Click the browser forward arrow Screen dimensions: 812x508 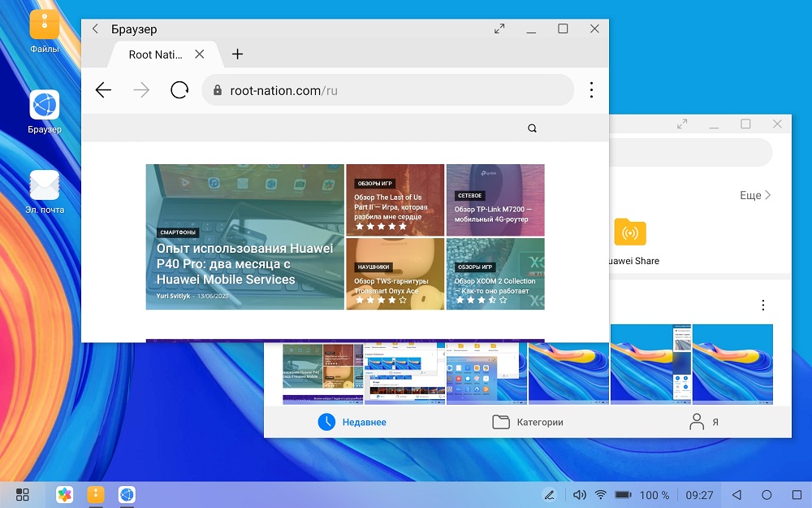pos(140,90)
